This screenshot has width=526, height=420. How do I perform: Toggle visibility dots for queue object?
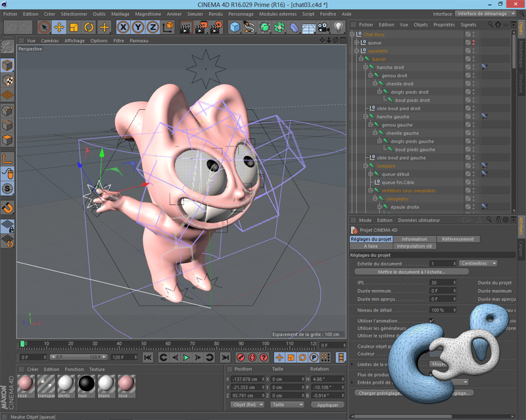(x=473, y=43)
